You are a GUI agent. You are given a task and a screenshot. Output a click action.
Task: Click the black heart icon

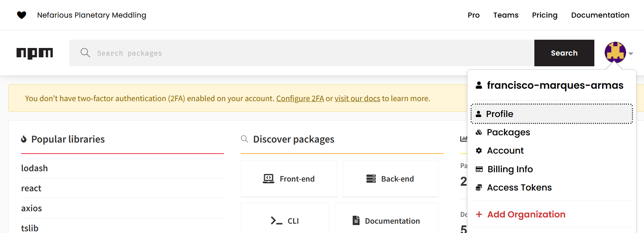click(21, 15)
